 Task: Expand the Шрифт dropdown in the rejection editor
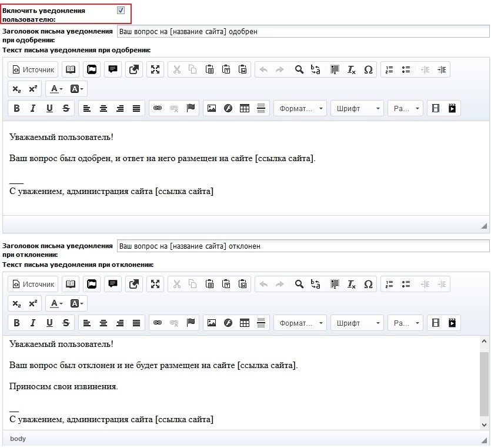pyautogui.click(x=356, y=323)
